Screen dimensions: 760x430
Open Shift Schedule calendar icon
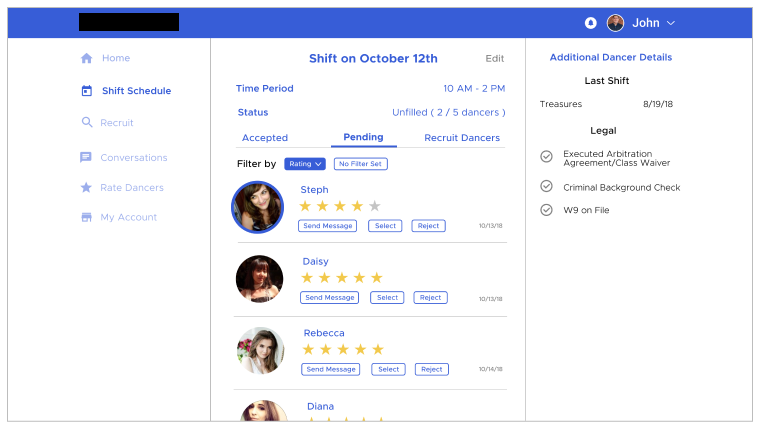coord(86,91)
